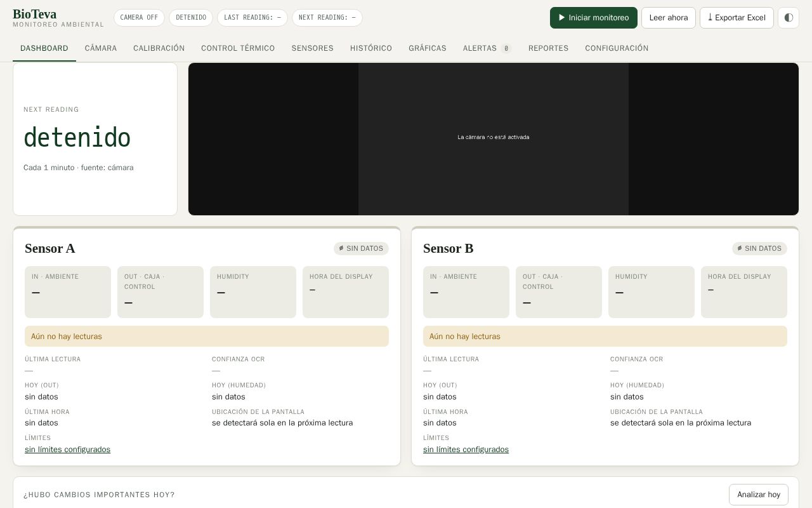Viewport: 812px width, 508px height.
Task: Click the Analizar hoy button
Action: pyautogui.click(x=759, y=495)
